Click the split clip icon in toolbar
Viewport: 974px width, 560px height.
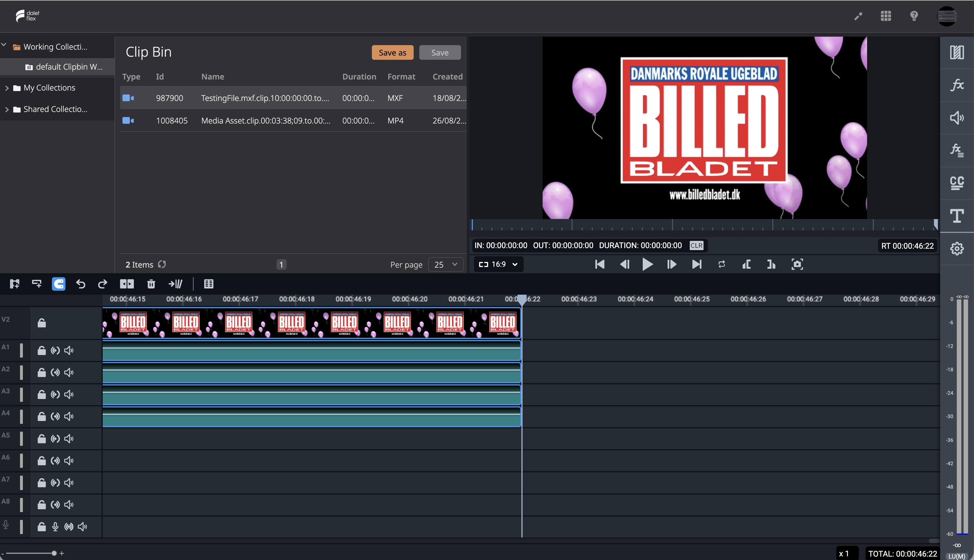pyautogui.click(x=127, y=284)
